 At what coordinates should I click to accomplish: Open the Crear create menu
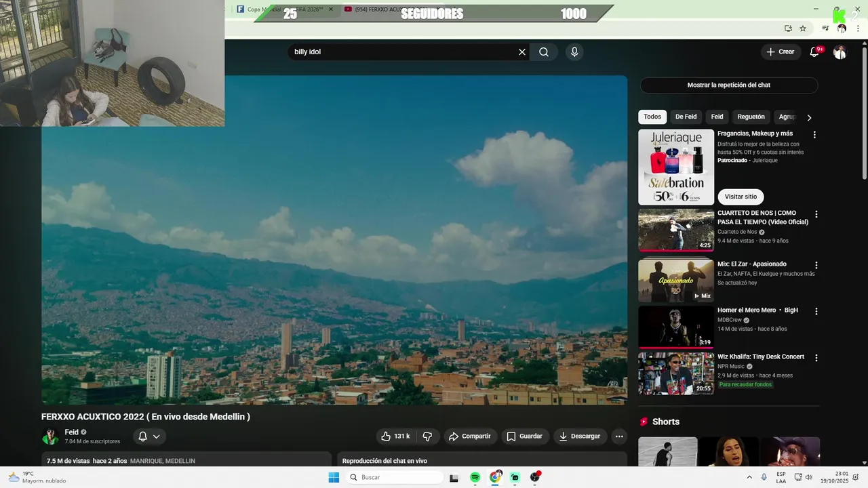(x=780, y=52)
